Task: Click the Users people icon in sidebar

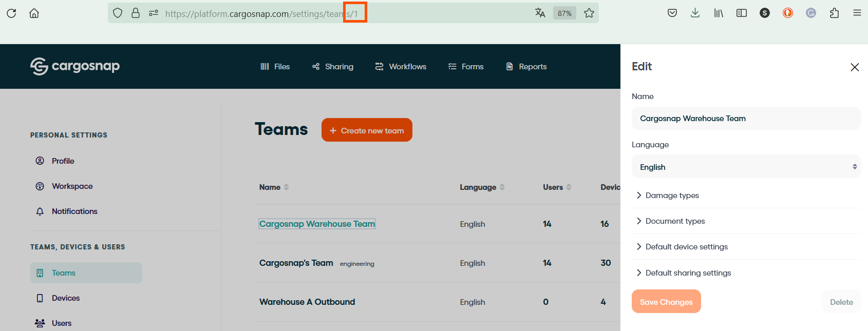Action: click(40, 323)
